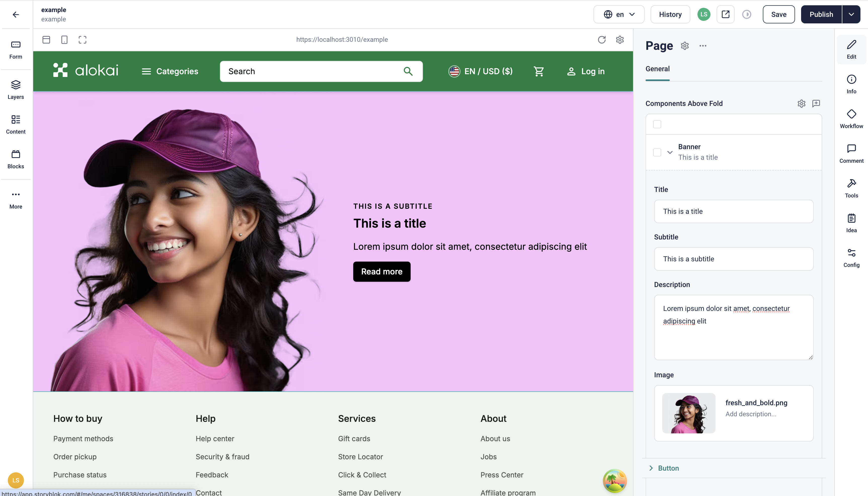
Task: Click the Description text area
Action: [x=733, y=327]
